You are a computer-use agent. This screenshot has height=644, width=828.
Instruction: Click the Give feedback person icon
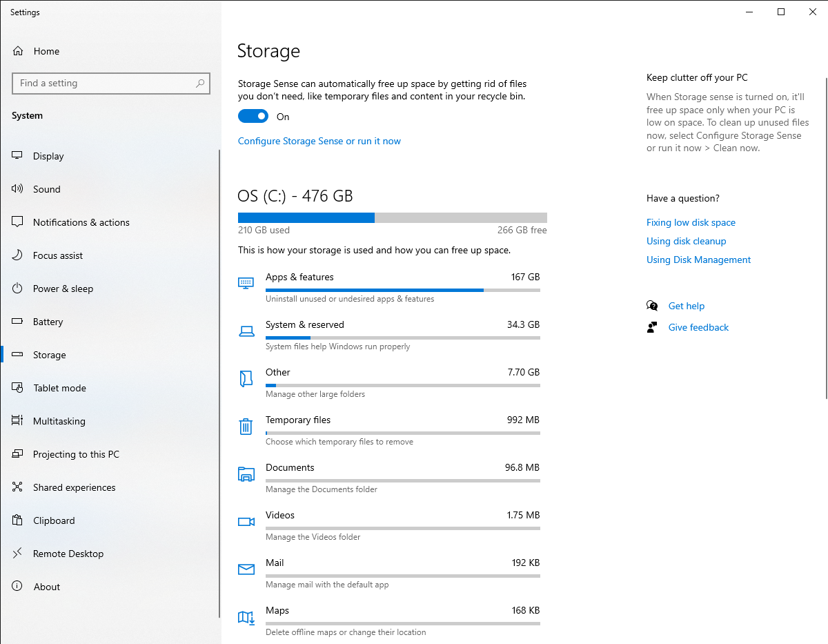pos(652,327)
